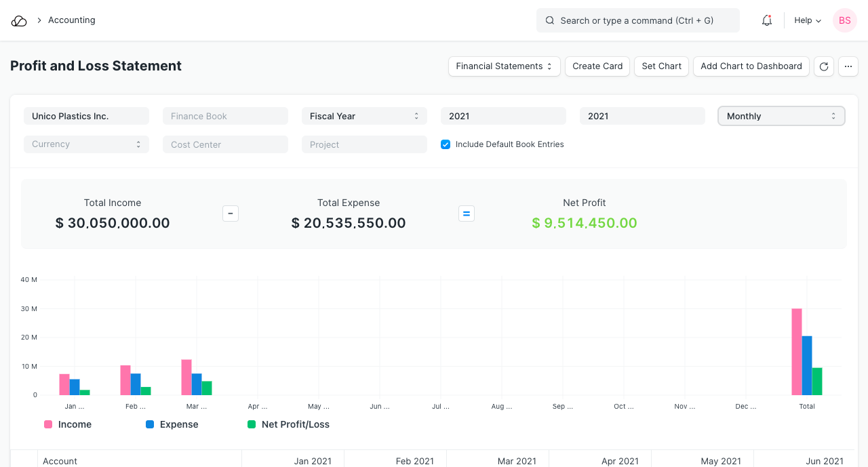This screenshot has height=467, width=868.
Task: Expand the Fiscal Year filter dropdown
Action: coord(364,116)
